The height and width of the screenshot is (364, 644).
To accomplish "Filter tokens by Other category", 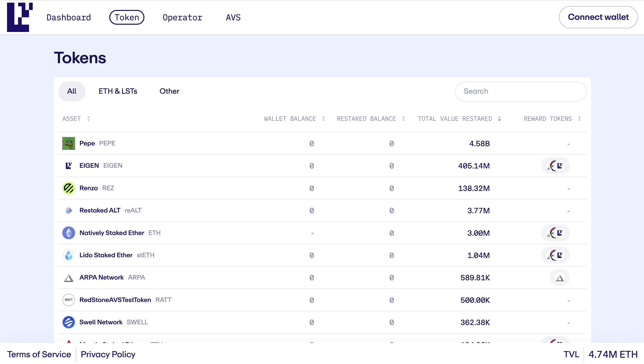I will click(169, 91).
